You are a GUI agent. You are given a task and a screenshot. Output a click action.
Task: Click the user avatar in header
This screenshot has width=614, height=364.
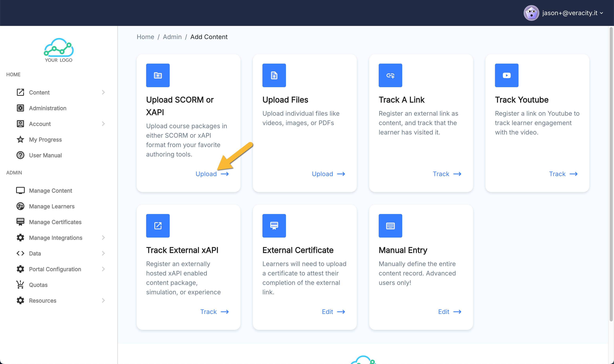point(531,13)
